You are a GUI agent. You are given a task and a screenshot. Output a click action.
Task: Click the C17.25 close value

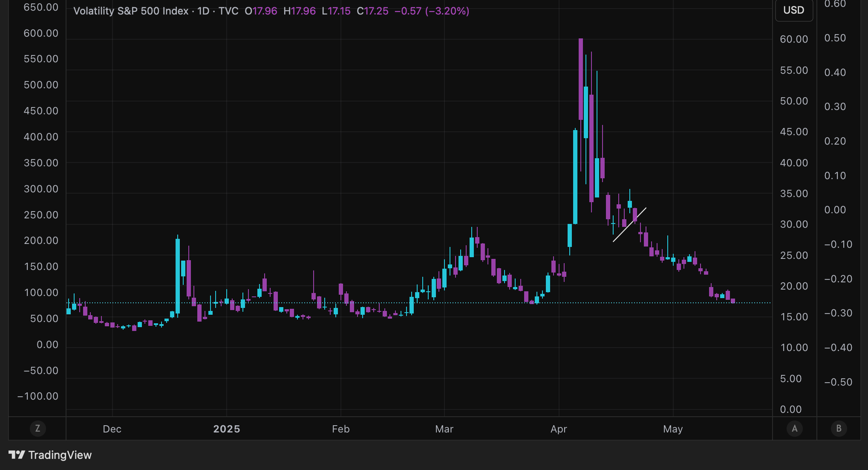[372, 11]
